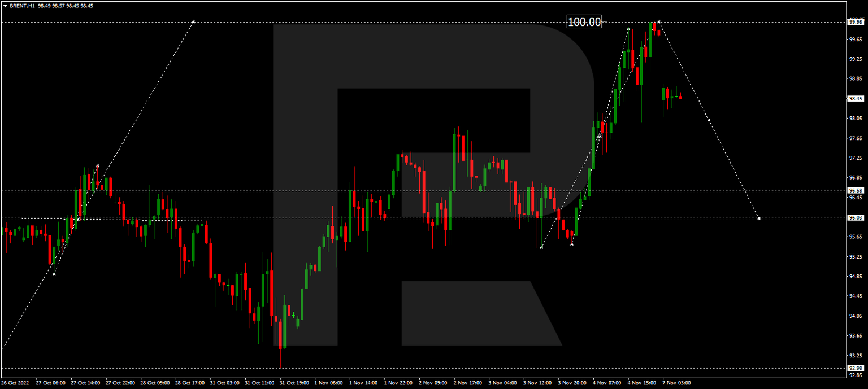Click the 7 Nov 03:00 time label
Viewport: 868px width, 389px height.
coord(677,383)
